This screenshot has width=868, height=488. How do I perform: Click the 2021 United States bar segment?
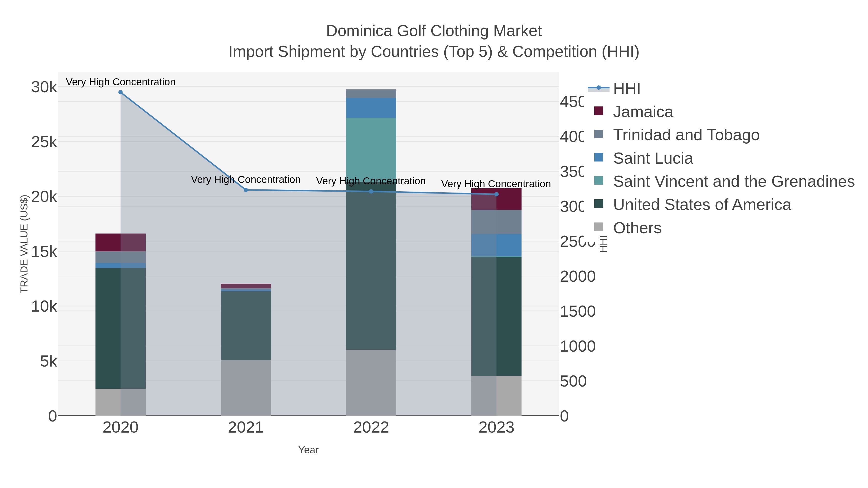coord(246,326)
